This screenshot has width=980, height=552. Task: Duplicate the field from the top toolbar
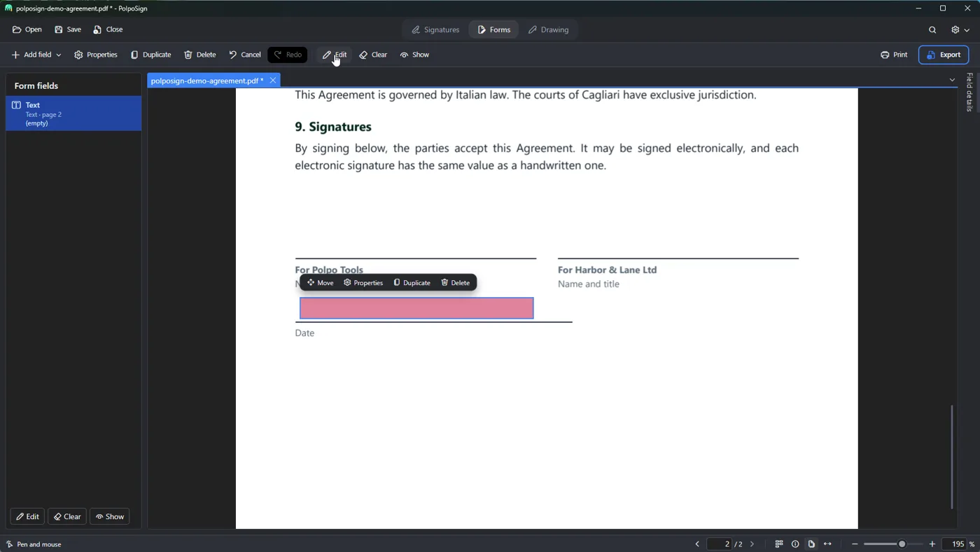[x=150, y=55]
